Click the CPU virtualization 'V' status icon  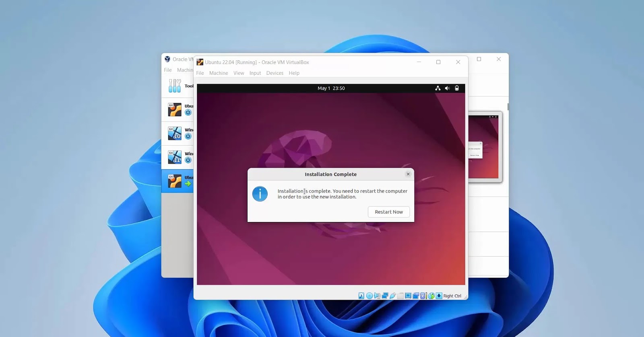423,296
